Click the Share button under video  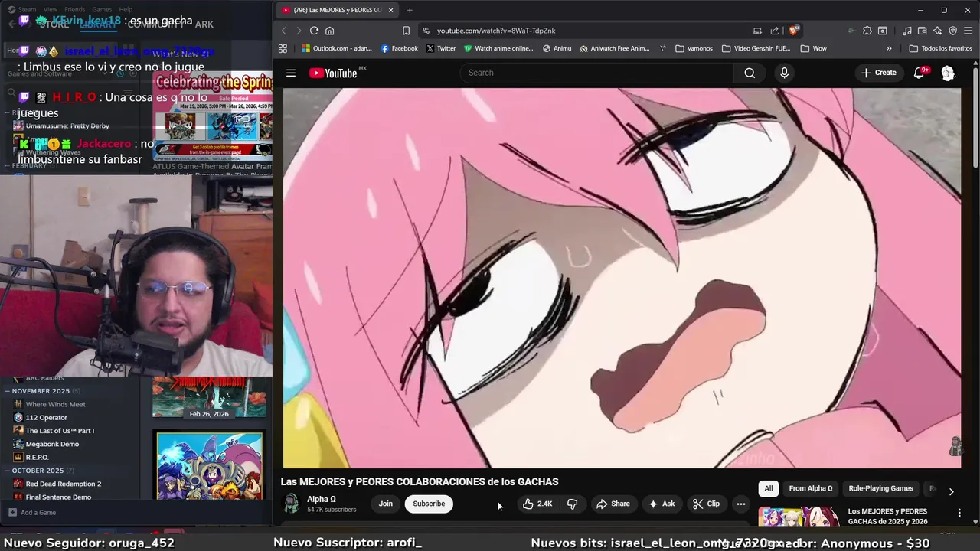pos(613,504)
